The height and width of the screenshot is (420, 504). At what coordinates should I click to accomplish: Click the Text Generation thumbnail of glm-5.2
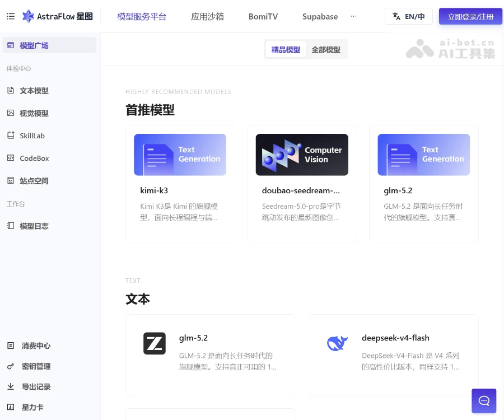coord(424,155)
